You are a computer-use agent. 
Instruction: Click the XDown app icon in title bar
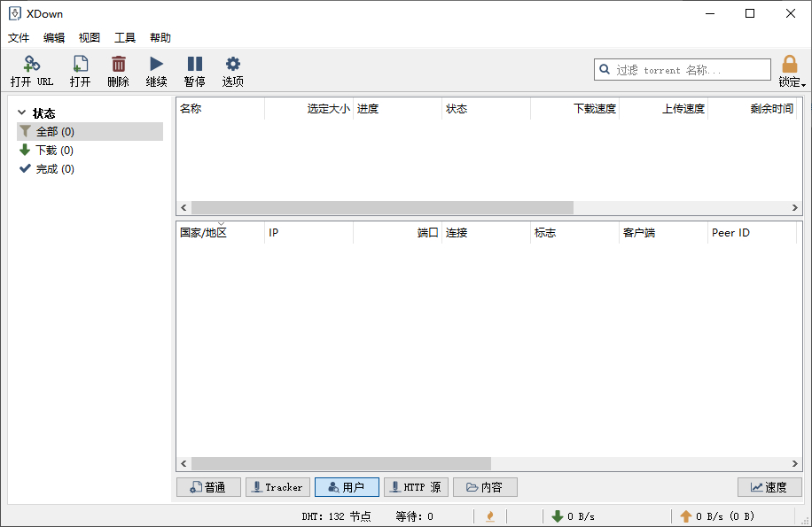(15, 14)
